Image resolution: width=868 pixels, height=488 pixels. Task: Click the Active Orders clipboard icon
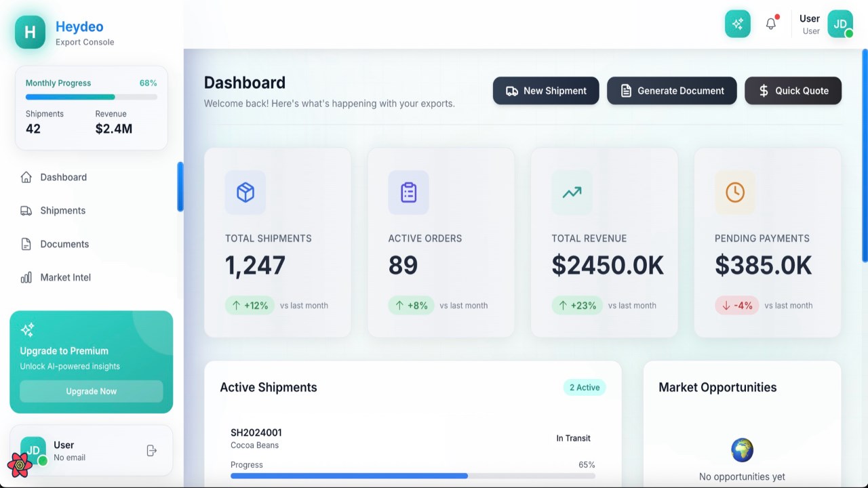coord(408,192)
